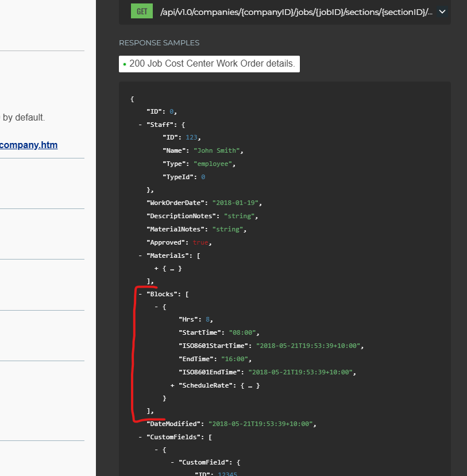Collapse the first CustomFields item object
The image size is (467, 476).
156,450
